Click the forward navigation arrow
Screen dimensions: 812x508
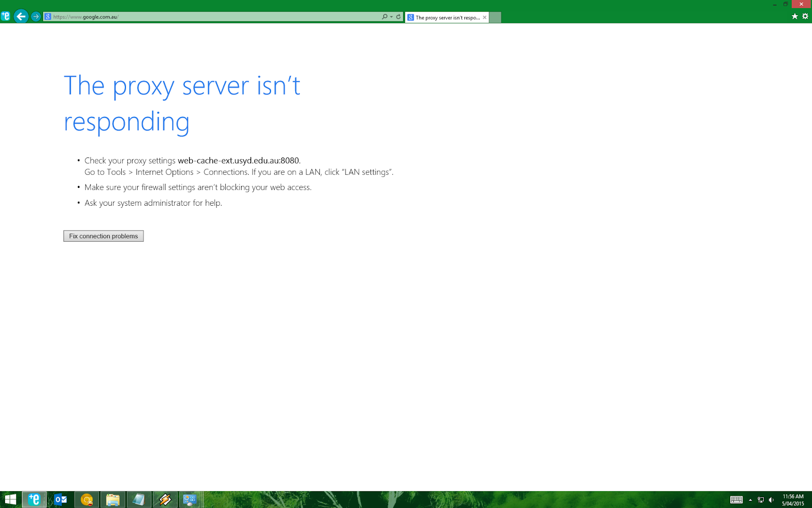tap(36, 16)
